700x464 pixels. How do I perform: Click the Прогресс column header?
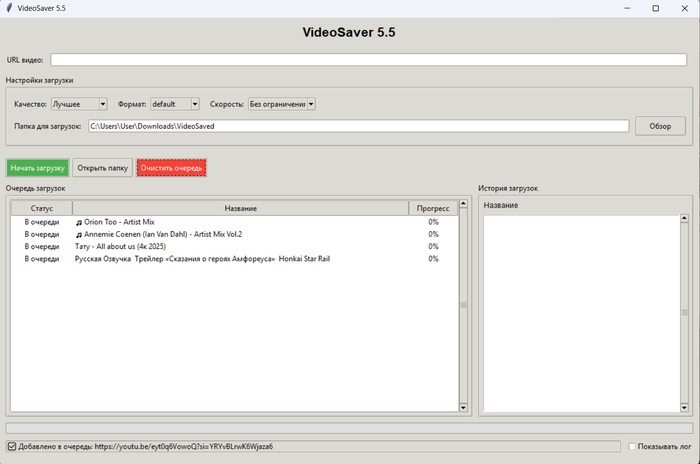(x=433, y=208)
